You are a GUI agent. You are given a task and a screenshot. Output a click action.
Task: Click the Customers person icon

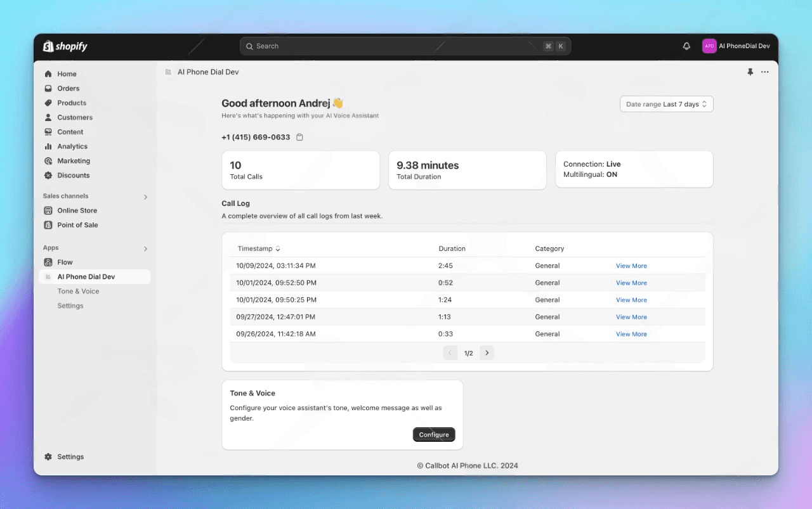(x=48, y=118)
